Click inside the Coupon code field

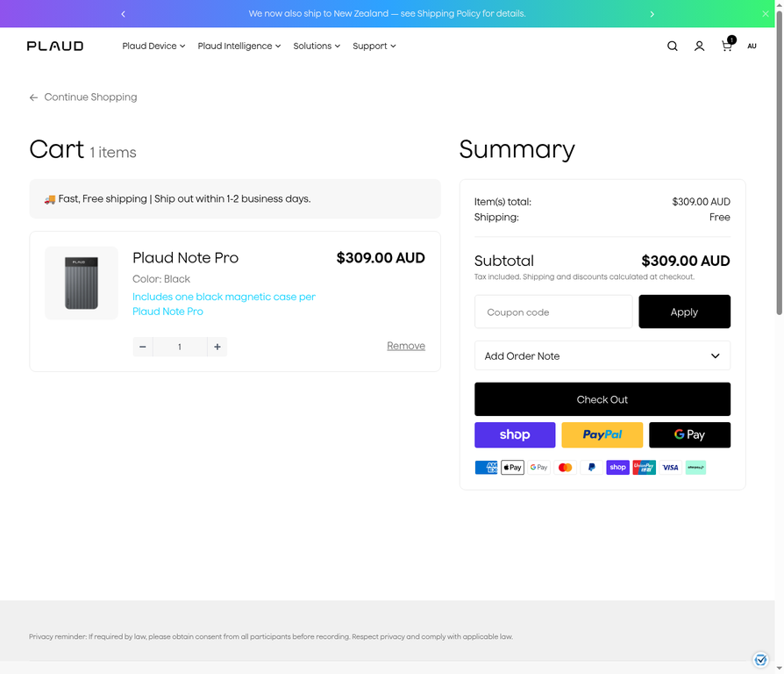[552, 312]
